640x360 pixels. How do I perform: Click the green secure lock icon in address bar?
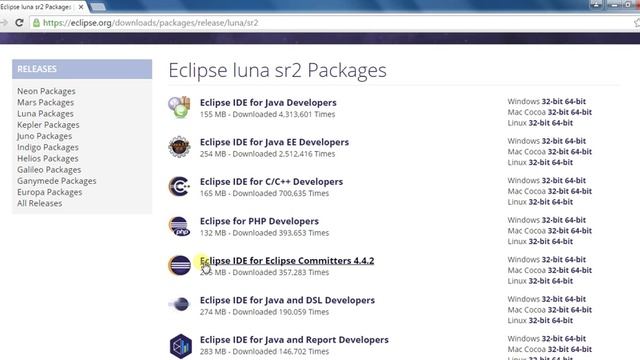coord(36,23)
